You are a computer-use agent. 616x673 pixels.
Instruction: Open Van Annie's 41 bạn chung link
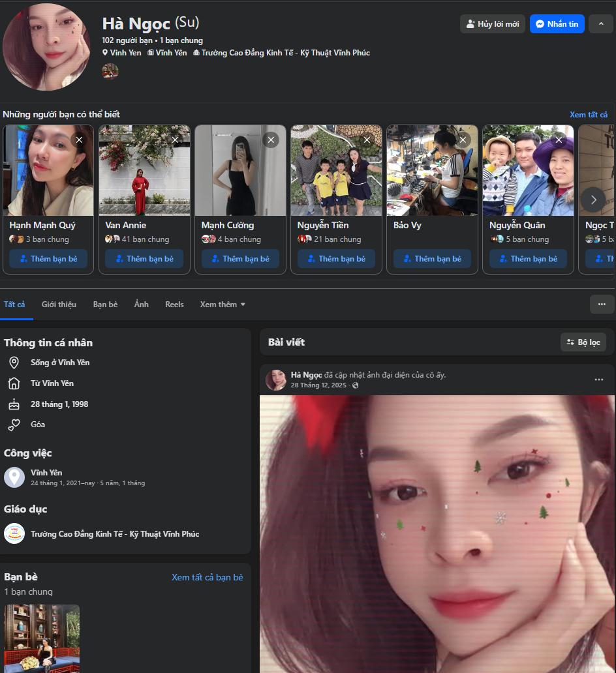tap(146, 239)
